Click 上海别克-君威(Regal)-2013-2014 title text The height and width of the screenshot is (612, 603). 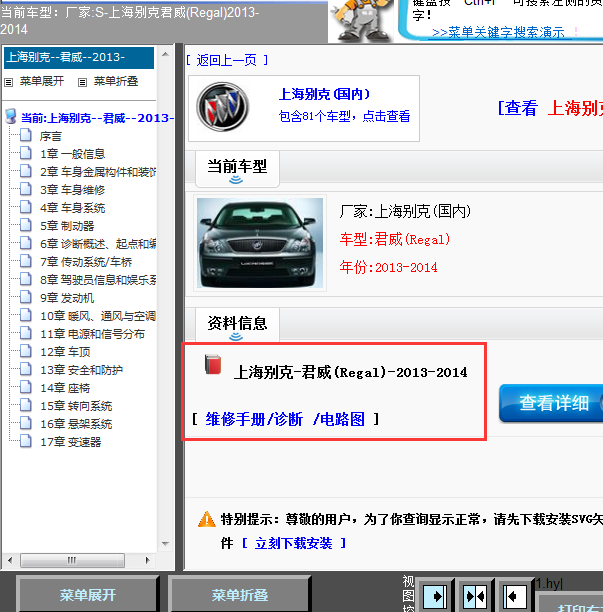350,372
